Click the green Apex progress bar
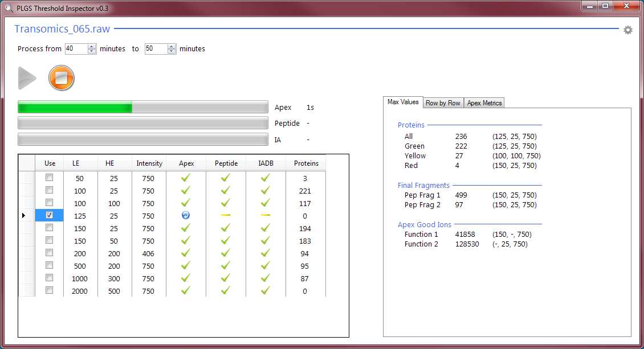644x349 pixels. [74, 106]
